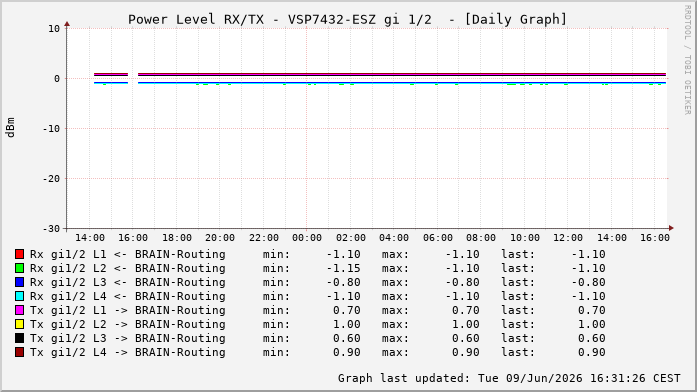Click legend label 'Tx gi1/2 L1 -> BRAIN-Routing'
This screenshot has width=697, height=392.
128,310
